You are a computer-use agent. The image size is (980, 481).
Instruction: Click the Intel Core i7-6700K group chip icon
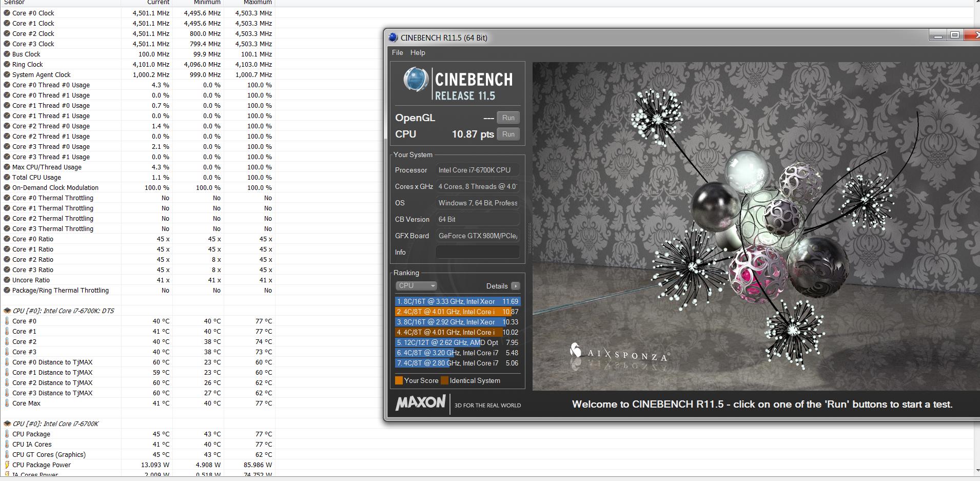[x=7, y=424]
